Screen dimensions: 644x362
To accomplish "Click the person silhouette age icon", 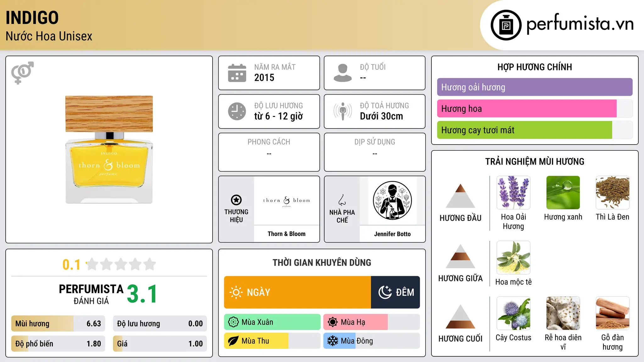I will click(x=343, y=73).
